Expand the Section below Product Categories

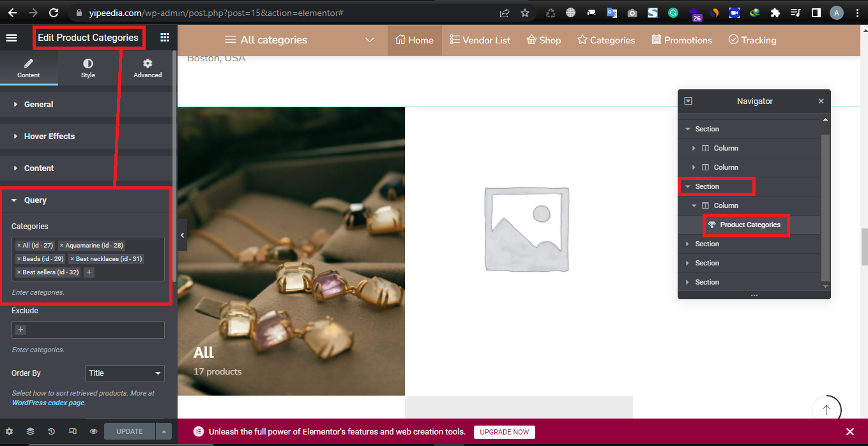[689, 244]
